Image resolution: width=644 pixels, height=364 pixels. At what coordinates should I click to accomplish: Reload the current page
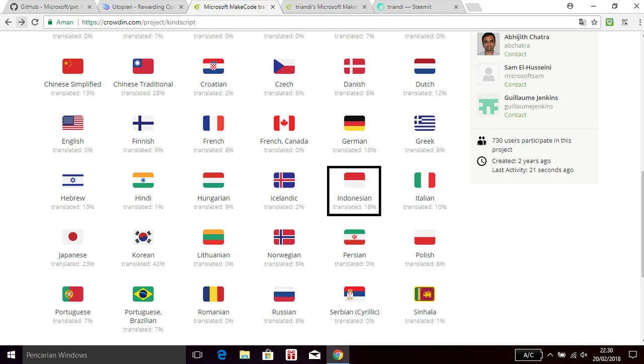coord(35,22)
